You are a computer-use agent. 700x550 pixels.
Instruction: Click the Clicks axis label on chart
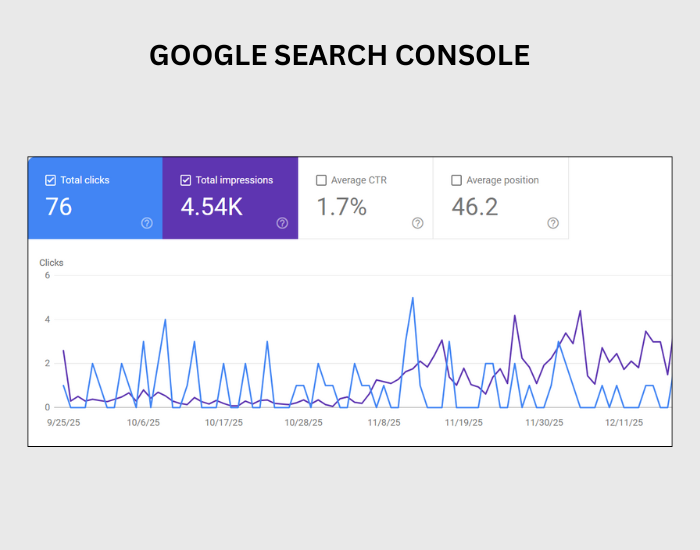(x=51, y=263)
